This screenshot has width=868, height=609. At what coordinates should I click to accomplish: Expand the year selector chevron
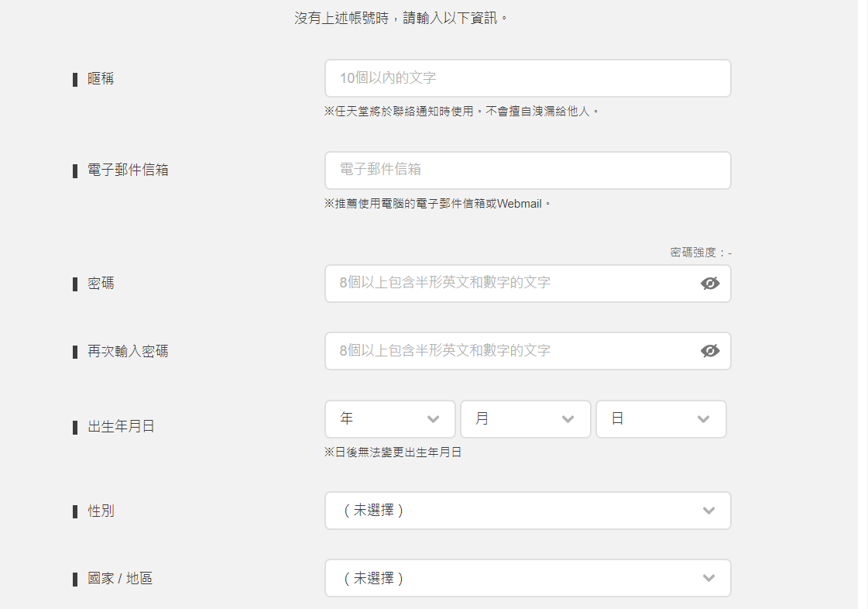tap(434, 418)
